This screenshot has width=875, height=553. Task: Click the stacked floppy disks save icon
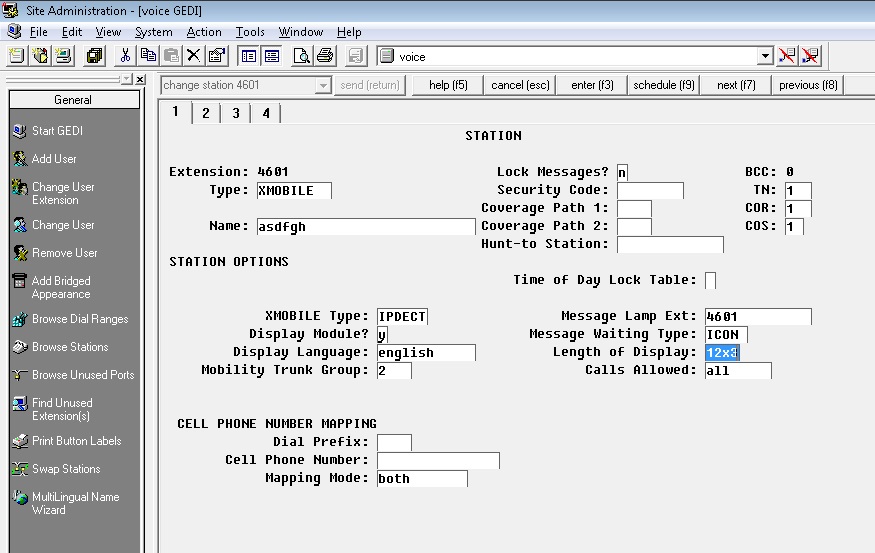click(95, 56)
